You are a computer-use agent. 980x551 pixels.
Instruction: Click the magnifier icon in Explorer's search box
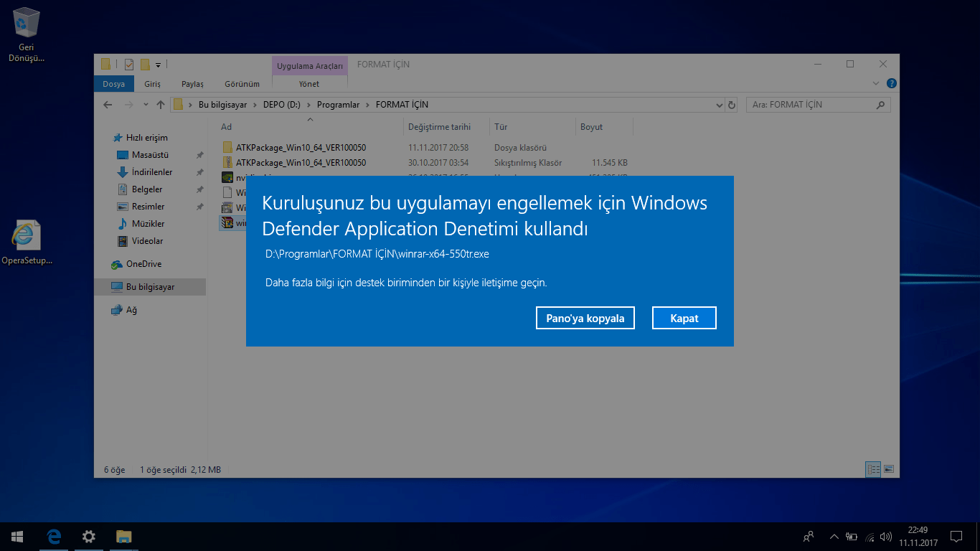point(880,105)
